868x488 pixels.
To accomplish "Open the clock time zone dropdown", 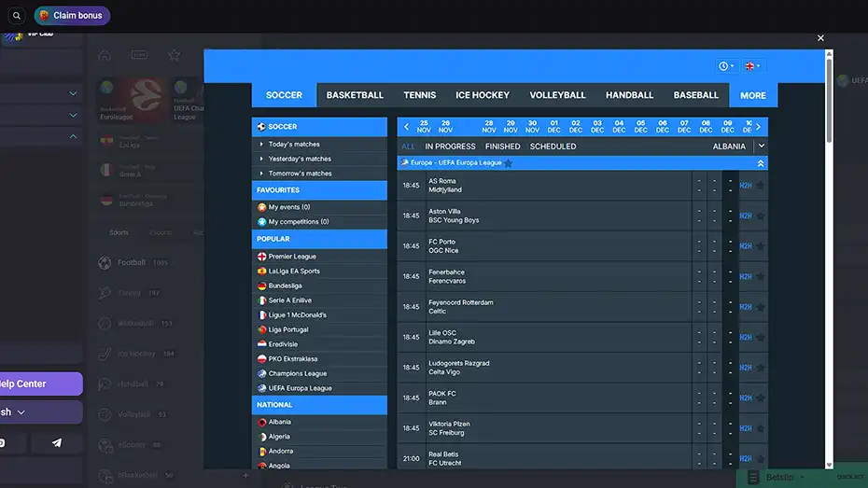I will [726, 66].
